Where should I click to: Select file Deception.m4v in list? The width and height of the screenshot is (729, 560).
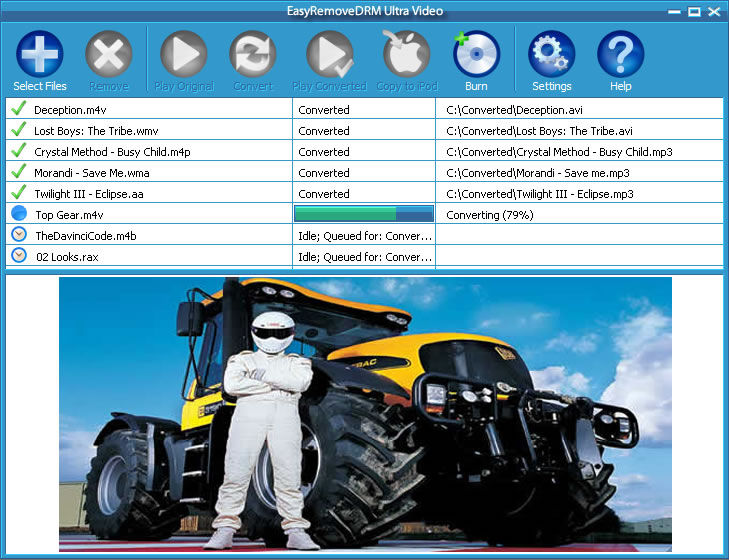coord(70,110)
